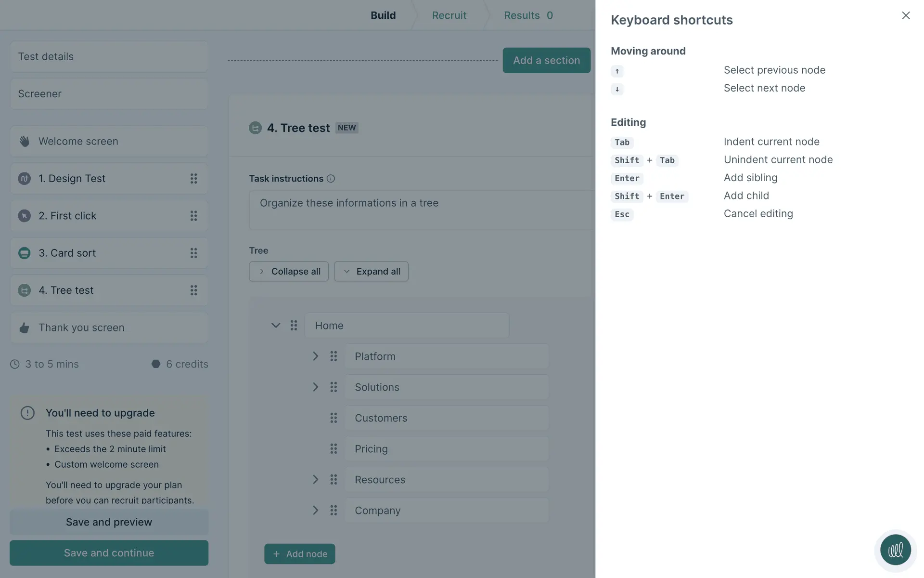Screen dimensions: 924x578
Task: Click drag handle beside Pricing node
Action: click(x=334, y=449)
